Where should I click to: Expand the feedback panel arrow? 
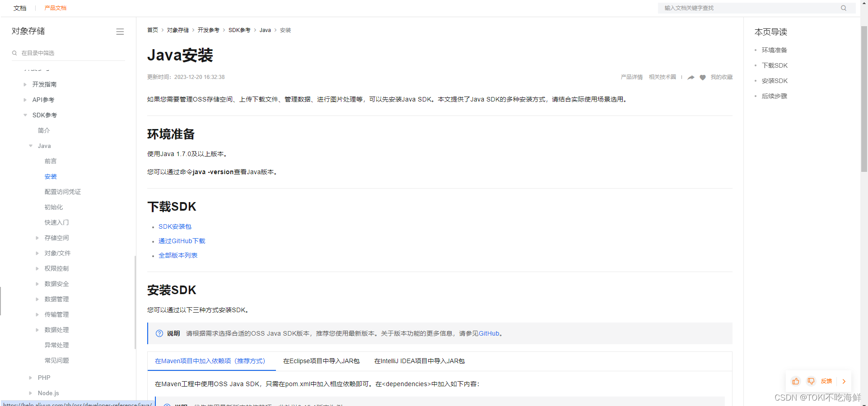coord(844,381)
